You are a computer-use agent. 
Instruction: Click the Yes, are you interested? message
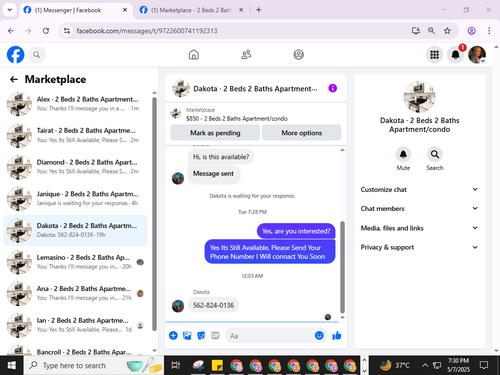(x=296, y=231)
